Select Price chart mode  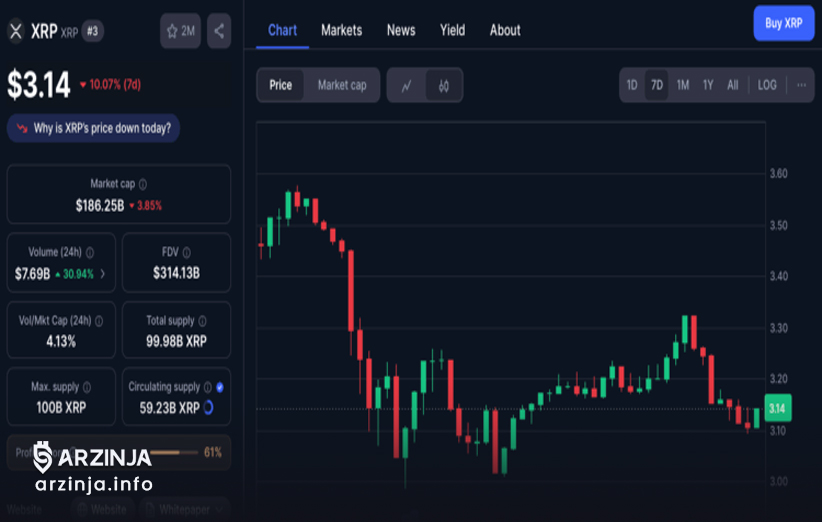tap(280, 85)
